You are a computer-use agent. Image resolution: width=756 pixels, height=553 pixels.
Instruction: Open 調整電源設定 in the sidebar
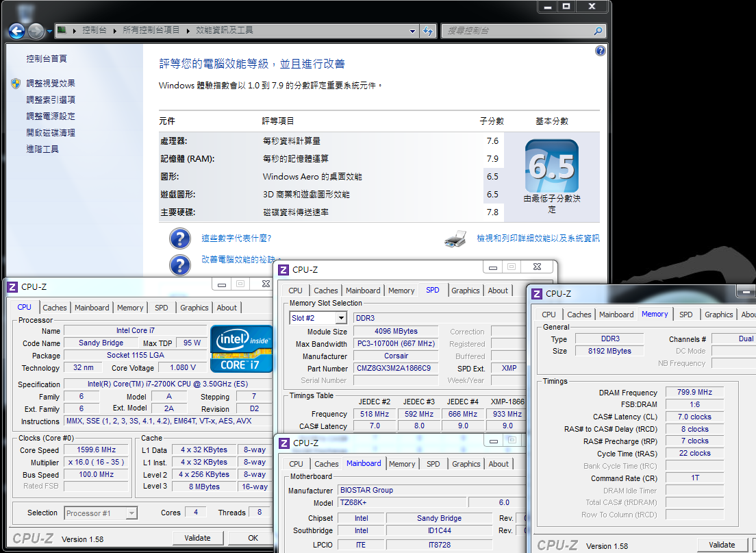click(x=51, y=116)
